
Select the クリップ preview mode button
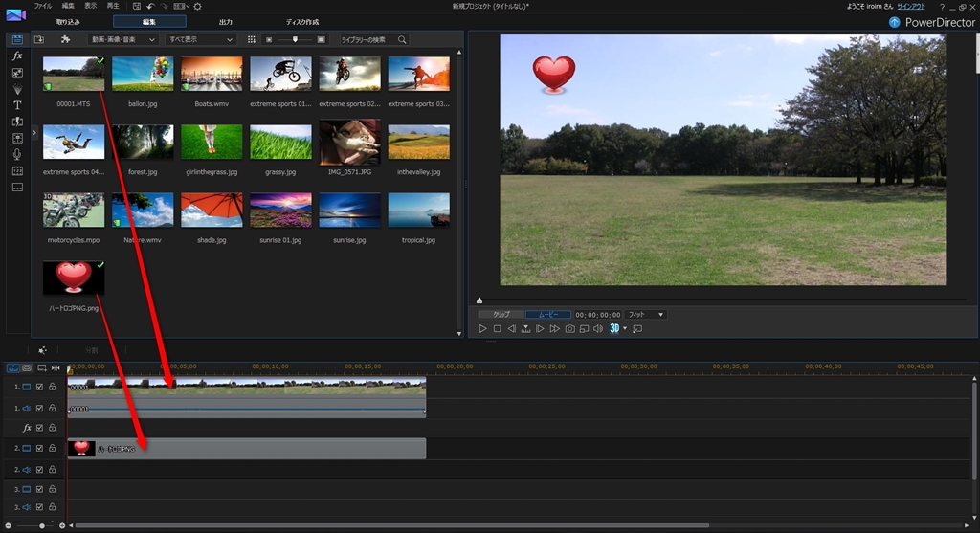point(501,314)
